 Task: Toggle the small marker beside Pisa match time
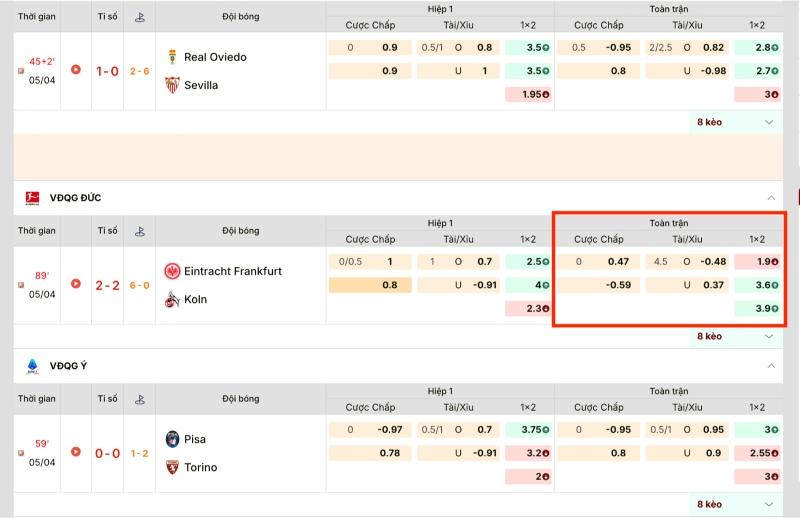pos(22,453)
